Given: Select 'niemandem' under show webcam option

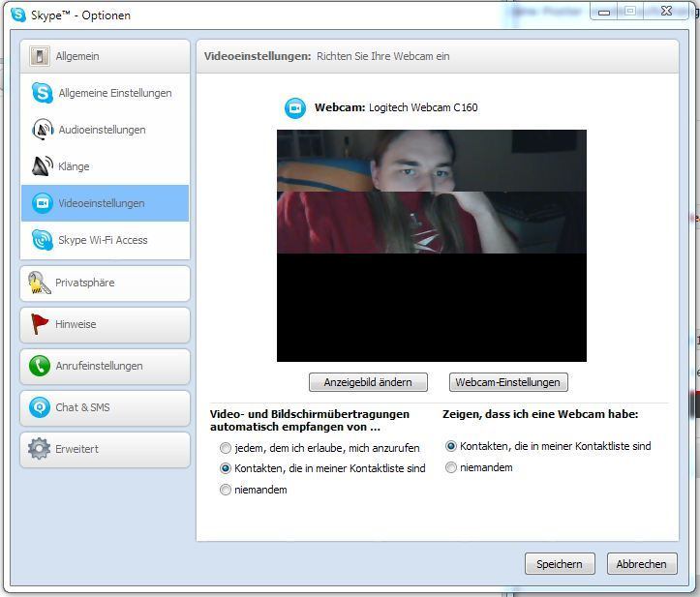Looking at the screenshot, I should 451,467.
